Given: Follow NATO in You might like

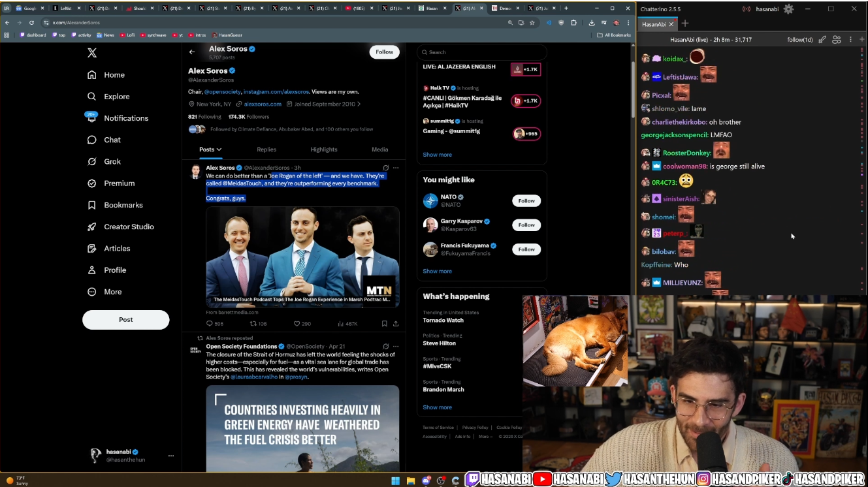Looking at the screenshot, I should pyautogui.click(x=526, y=201).
